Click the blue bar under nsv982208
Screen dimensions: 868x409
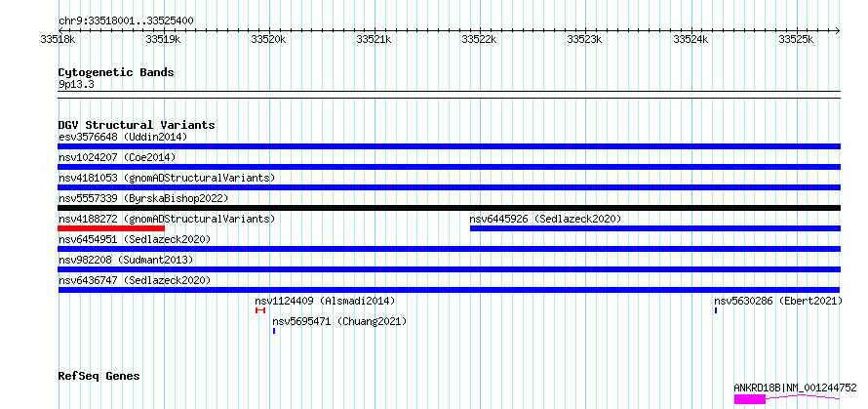click(x=449, y=269)
